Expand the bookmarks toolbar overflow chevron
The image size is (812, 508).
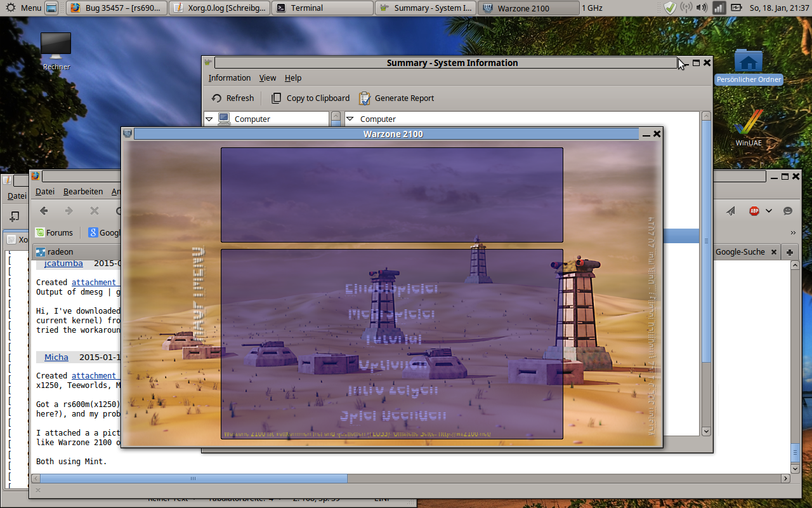[x=792, y=232]
